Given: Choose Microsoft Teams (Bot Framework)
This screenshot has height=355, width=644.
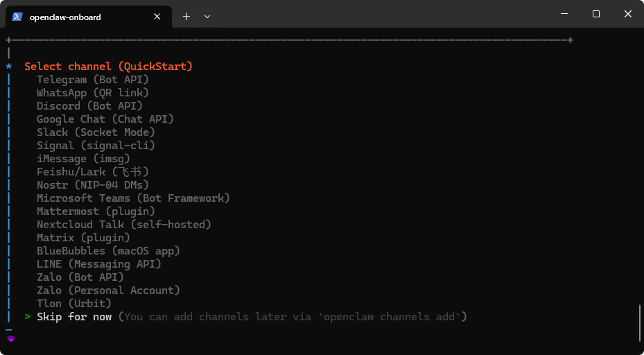Looking at the screenshot, I should (133, 198).
